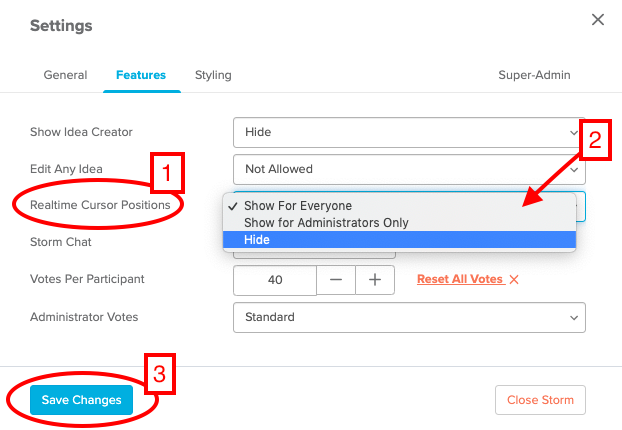Select the Hide option in the list
This screenshot has width=622, height=430.
point(399,240)
